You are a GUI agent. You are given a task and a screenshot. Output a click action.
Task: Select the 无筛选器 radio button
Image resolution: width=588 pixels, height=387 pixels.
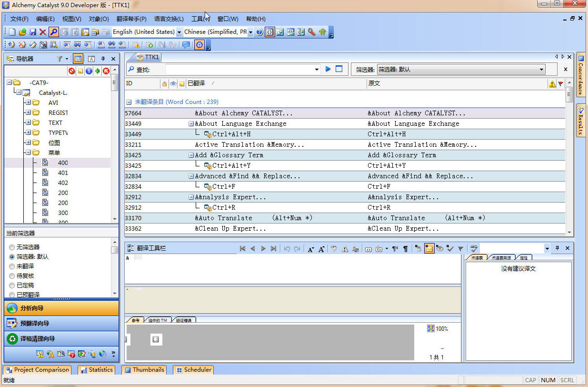click(x=12, y=247)
